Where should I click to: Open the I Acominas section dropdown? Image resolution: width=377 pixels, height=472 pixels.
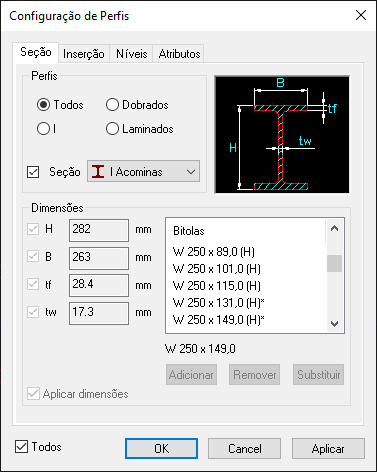coord(144,172)
